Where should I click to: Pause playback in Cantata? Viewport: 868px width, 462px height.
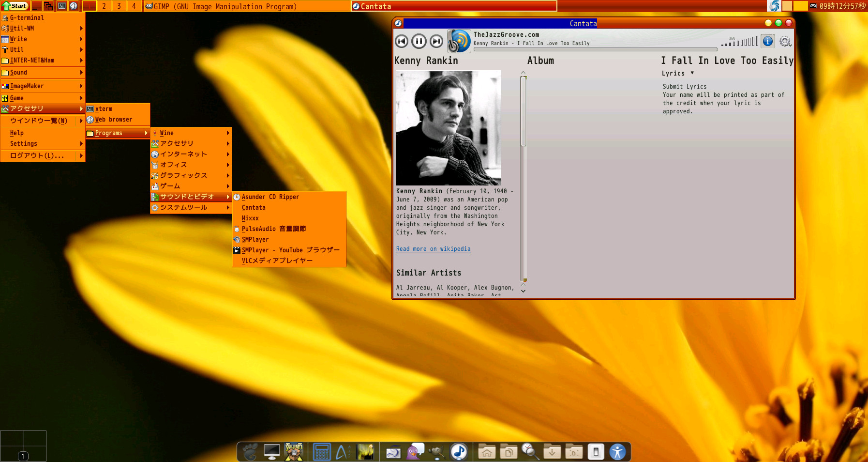(x=419, y=42)
